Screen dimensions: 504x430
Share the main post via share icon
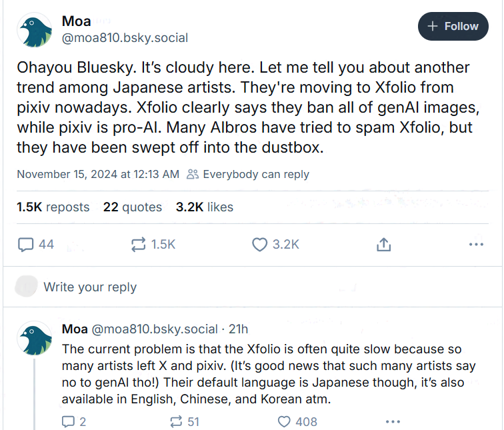(x=383, y=245)
